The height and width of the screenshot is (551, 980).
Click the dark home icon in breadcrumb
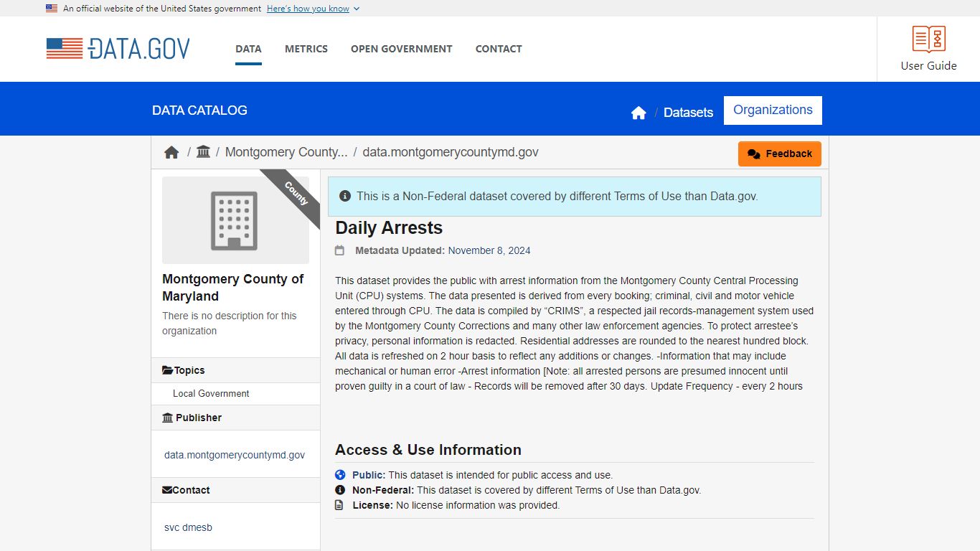[x=171, y=152]
